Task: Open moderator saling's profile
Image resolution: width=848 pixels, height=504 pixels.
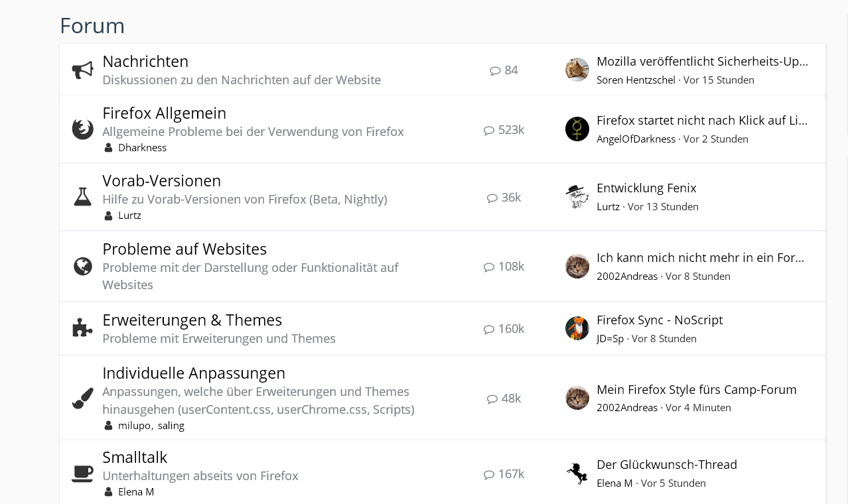Action: pyautogui.click(x=171, y=426)
